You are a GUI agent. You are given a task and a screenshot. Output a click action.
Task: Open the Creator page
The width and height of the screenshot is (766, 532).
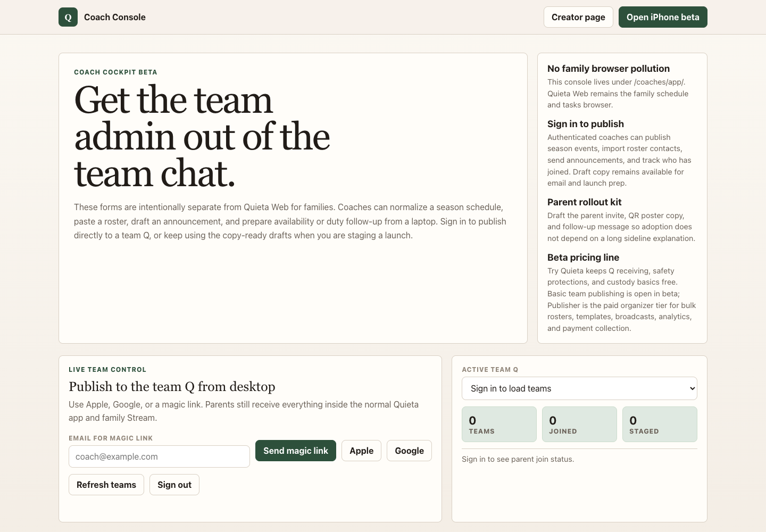[578, 17]
